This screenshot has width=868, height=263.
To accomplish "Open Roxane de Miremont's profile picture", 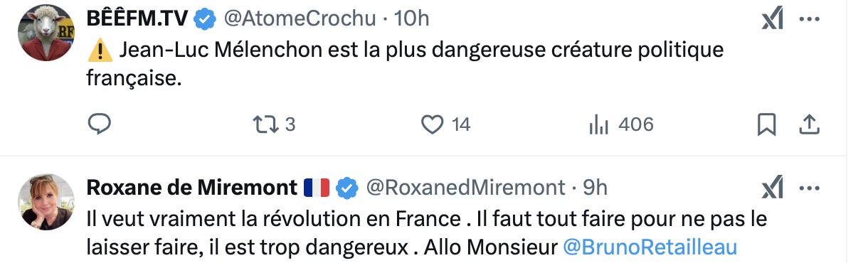I will pyautogui.click(x=46, y=202).
